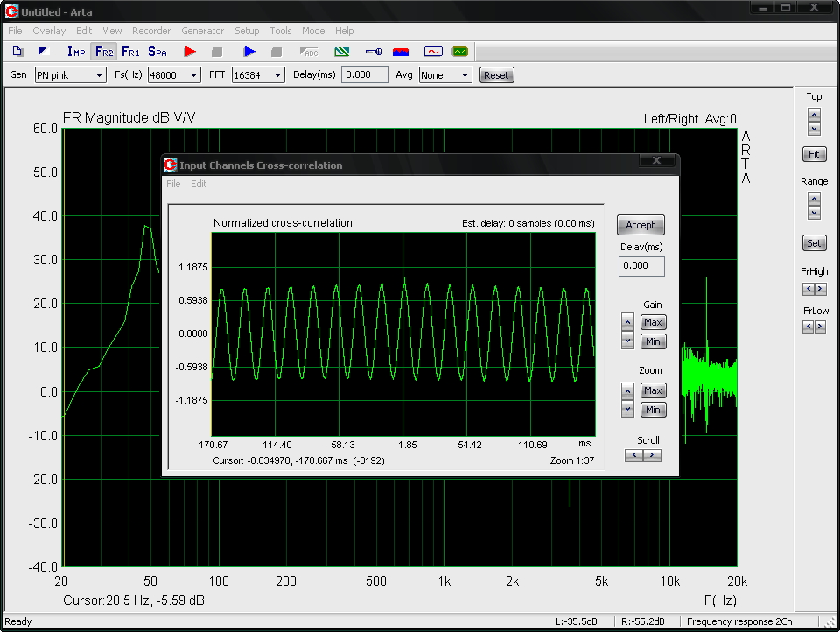Open the FFT size dropdown

pos(258,75)
